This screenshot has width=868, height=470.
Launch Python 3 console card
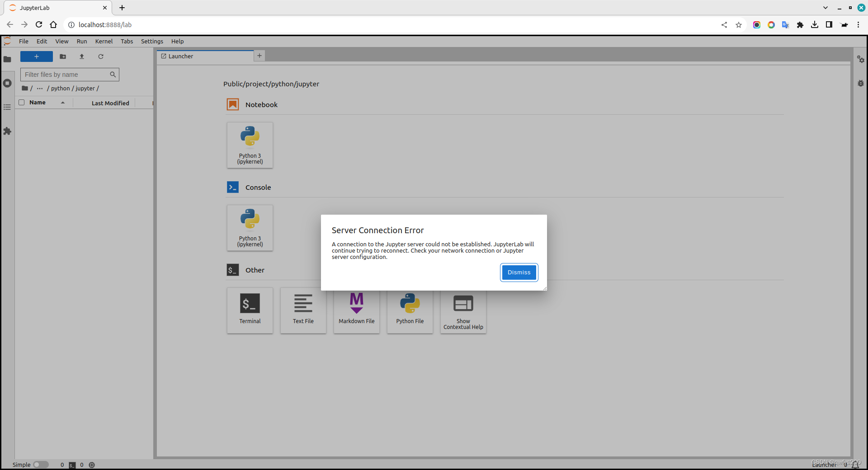pos(250,228)
